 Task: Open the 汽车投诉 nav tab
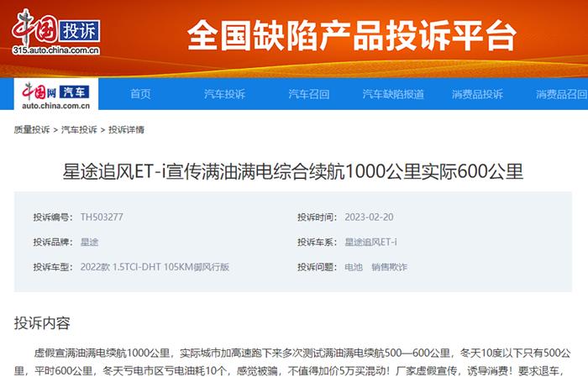pos(224,94)
